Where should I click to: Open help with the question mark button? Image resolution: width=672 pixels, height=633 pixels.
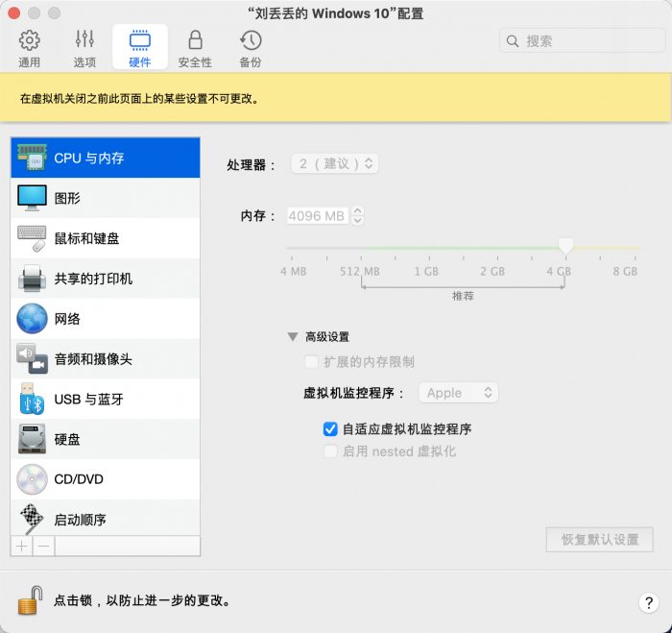649,602
